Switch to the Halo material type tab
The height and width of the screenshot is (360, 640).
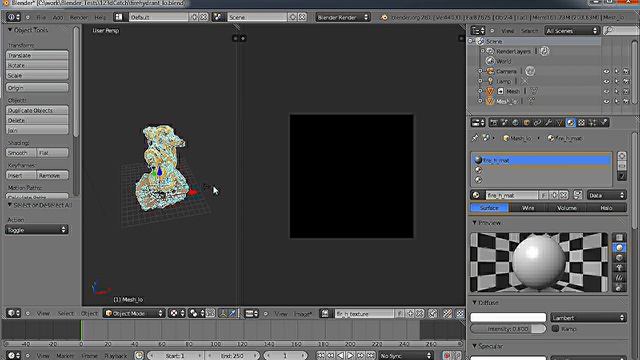(607, 208)
